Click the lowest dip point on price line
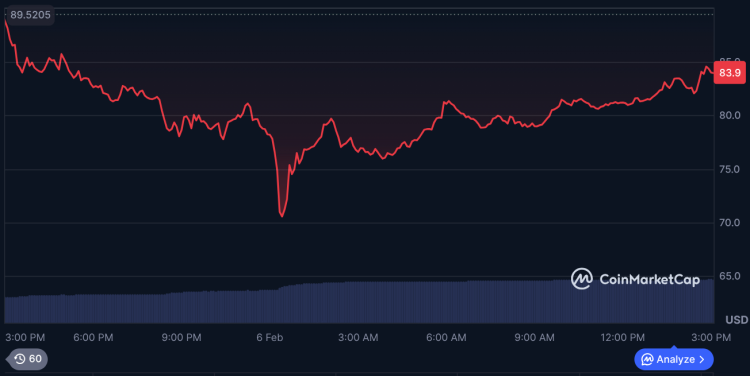 [282, 216]
